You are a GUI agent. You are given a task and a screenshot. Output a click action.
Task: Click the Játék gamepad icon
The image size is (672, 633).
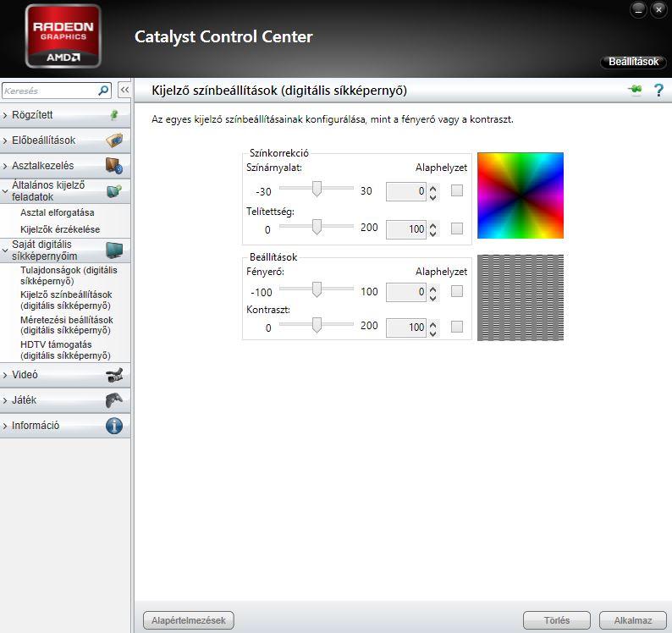[114, 400]
